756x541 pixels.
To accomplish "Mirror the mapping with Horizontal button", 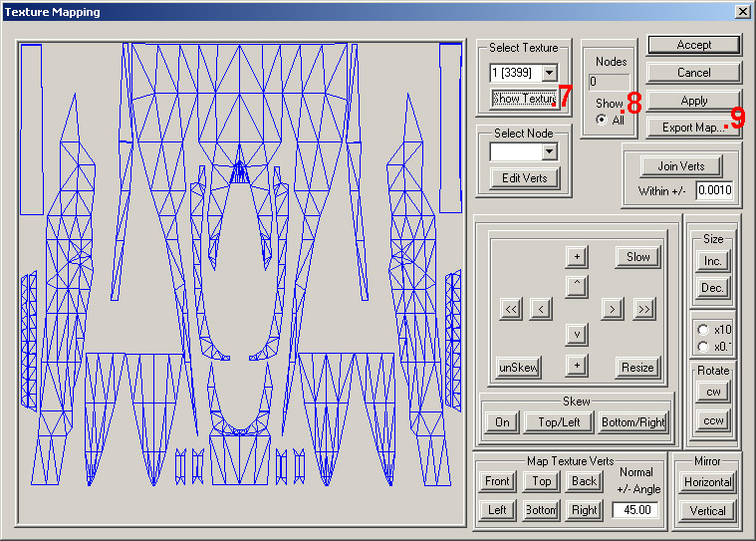I will [710, 482].
